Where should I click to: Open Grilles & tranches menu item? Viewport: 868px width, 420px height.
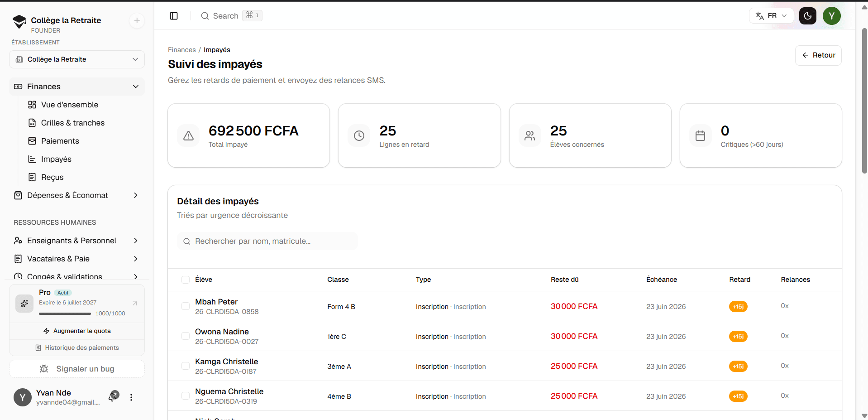[72, 123]
